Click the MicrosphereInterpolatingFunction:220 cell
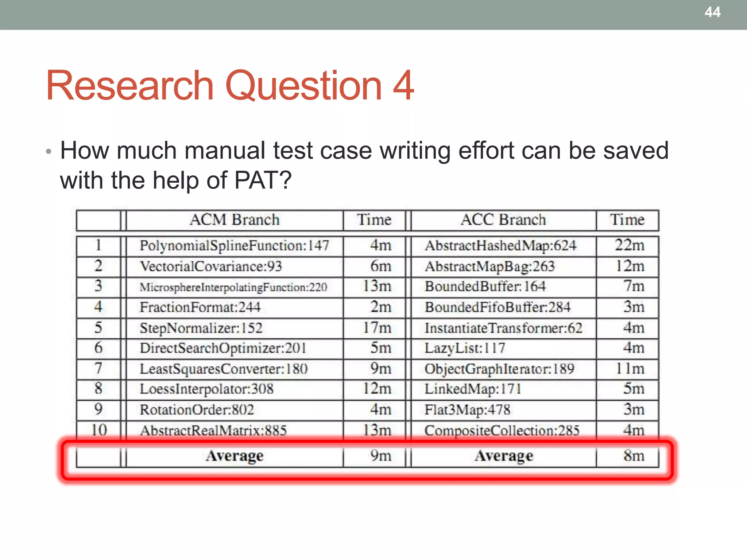The height and width of the screenshot is (560, 747). (x=233, y=287)
